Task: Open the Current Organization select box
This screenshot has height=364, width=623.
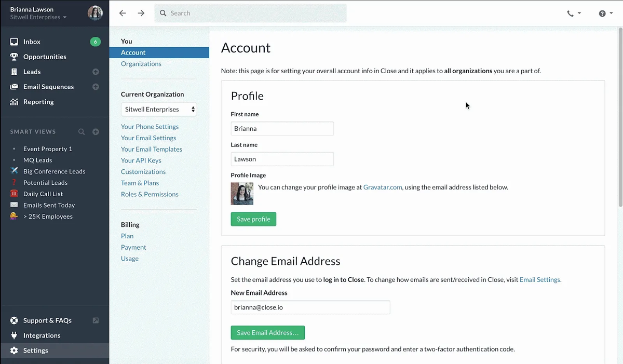Action: 159,110
